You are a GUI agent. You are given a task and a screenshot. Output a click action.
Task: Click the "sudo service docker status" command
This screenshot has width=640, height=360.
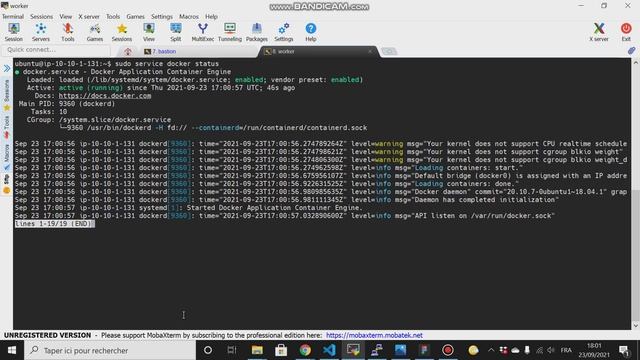[x=167, y=64]
